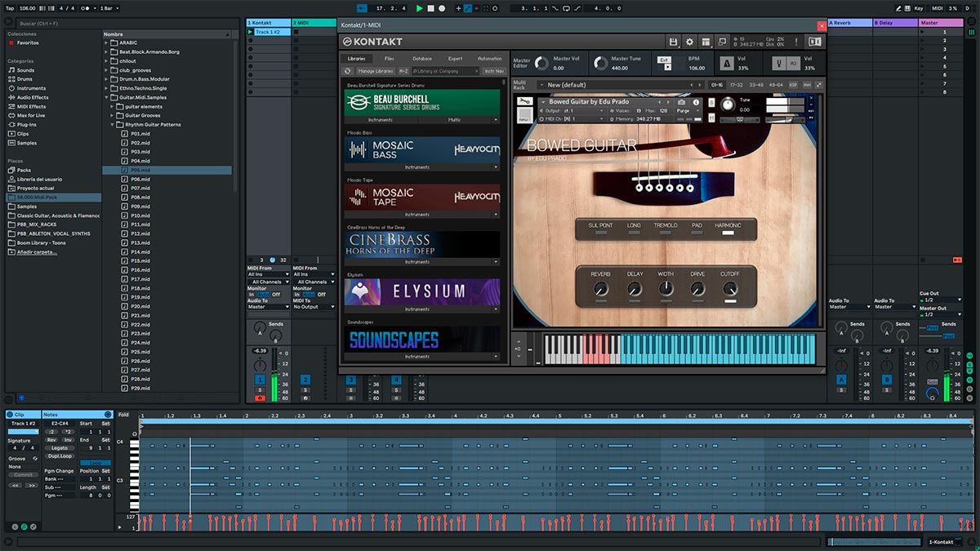Screen dimensions: 980x551
Task: Toggle the green Notes box icon in Clip view
Action: coord(23,527)
